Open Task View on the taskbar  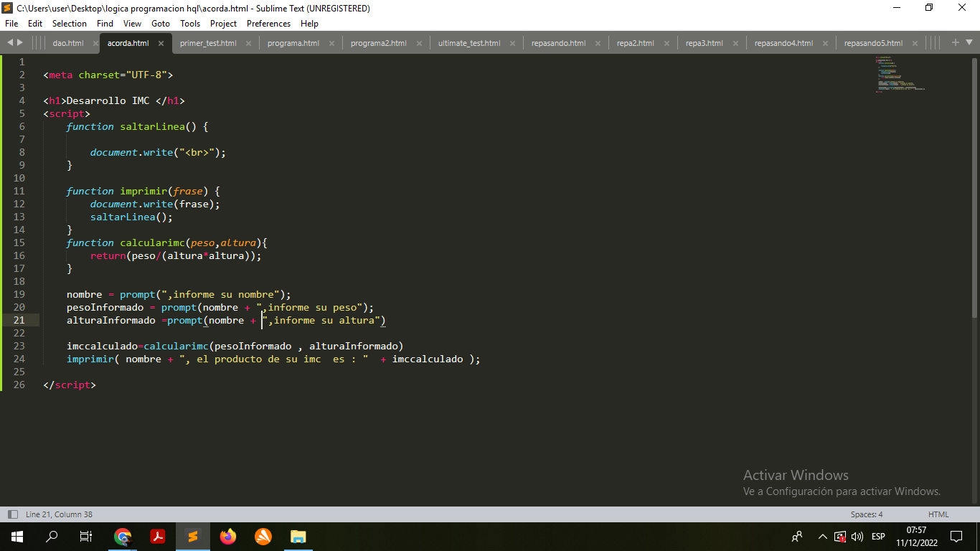(86, 536)
